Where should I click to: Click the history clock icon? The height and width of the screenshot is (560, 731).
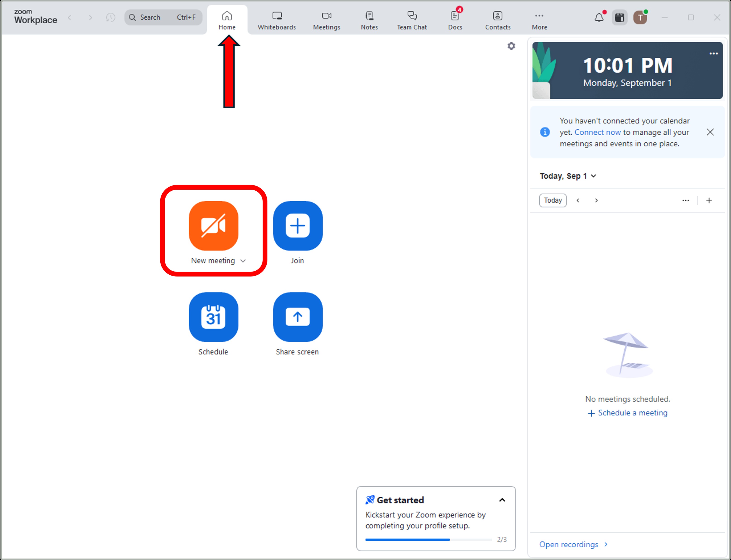coord(111,17)
